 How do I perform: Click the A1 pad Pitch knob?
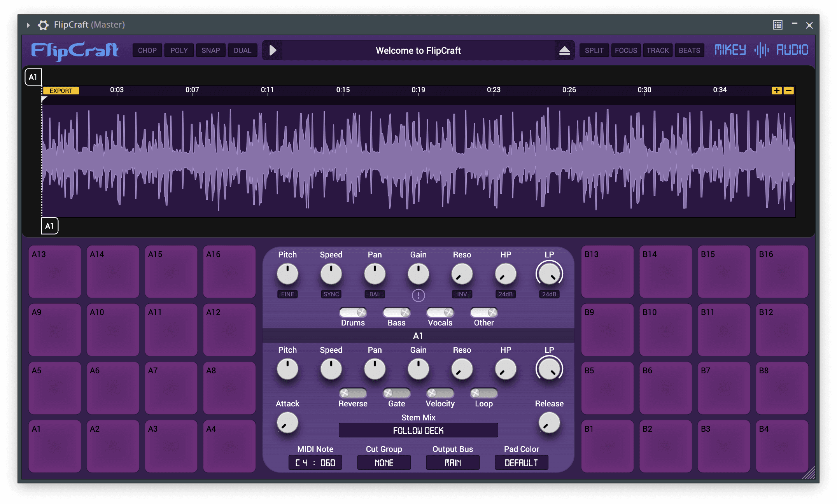click(287, 369)
